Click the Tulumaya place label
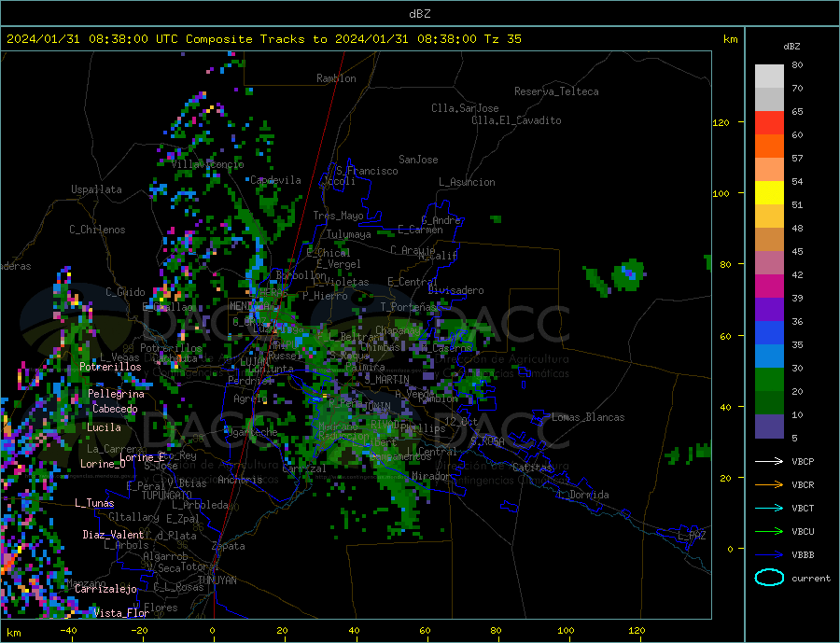840x643 pixels. [348, 234]
